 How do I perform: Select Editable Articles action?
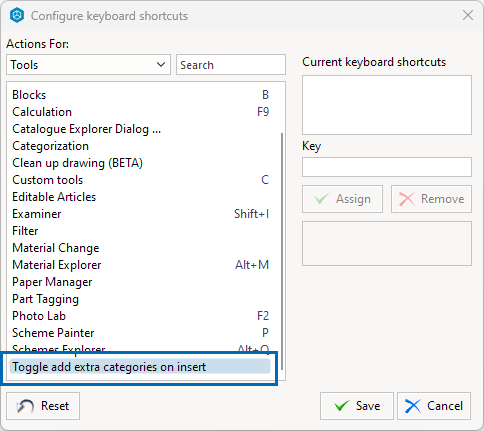140,197
